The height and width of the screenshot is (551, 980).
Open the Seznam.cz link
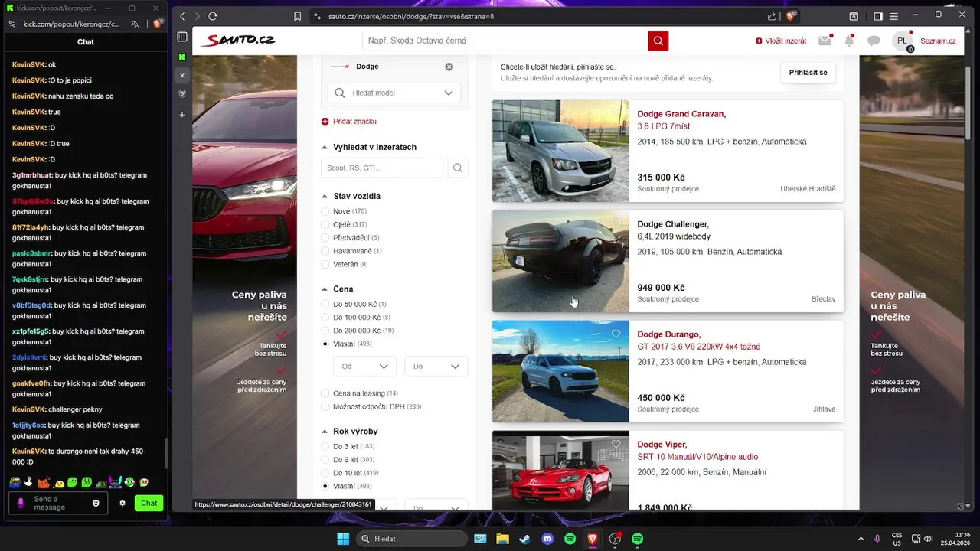[938, 41]
